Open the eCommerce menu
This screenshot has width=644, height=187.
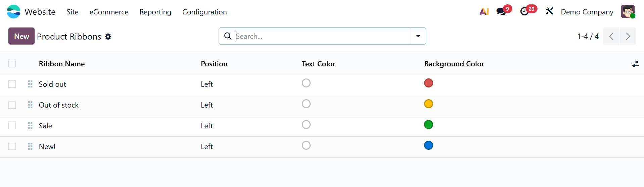(x=109, y=12)
